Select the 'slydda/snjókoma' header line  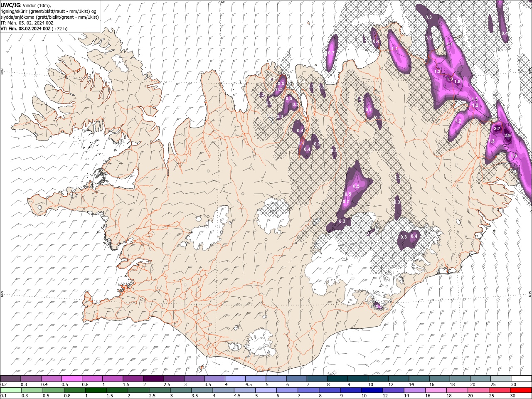49,17
